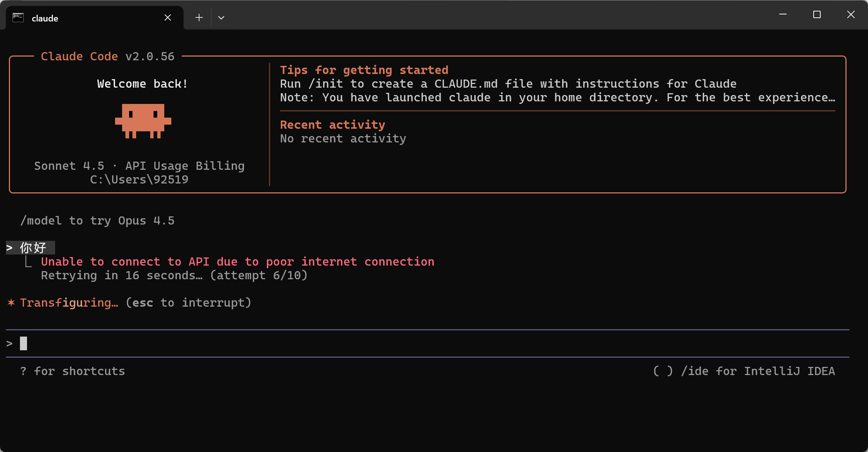Minimize the terminal window

(783, 14)
